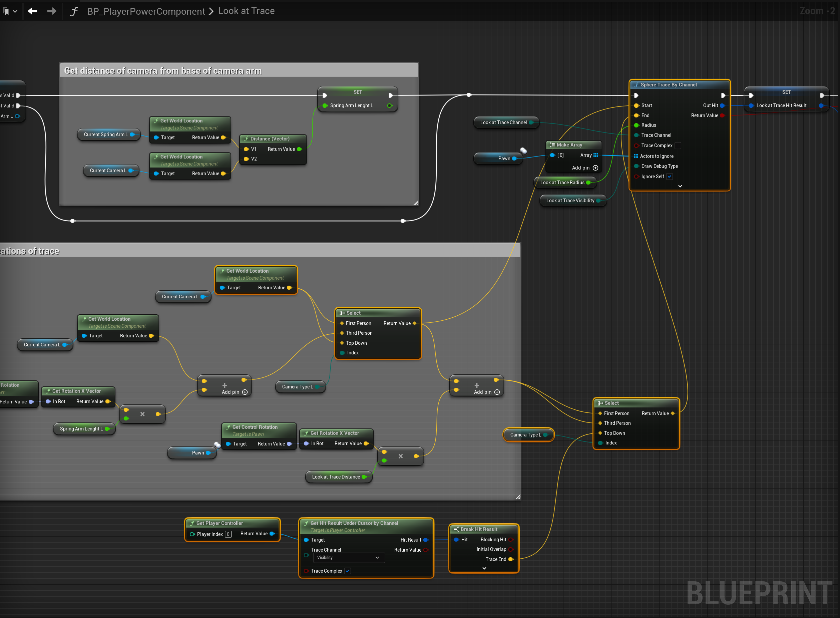The height and width of the screenshot is (618, 840).
Task: Open the Trace Channel Visibility dropdown
Action: [348, 557]
